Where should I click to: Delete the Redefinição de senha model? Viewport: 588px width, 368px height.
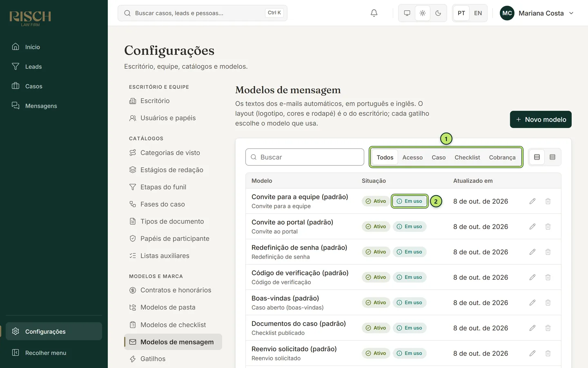(548, 252)
